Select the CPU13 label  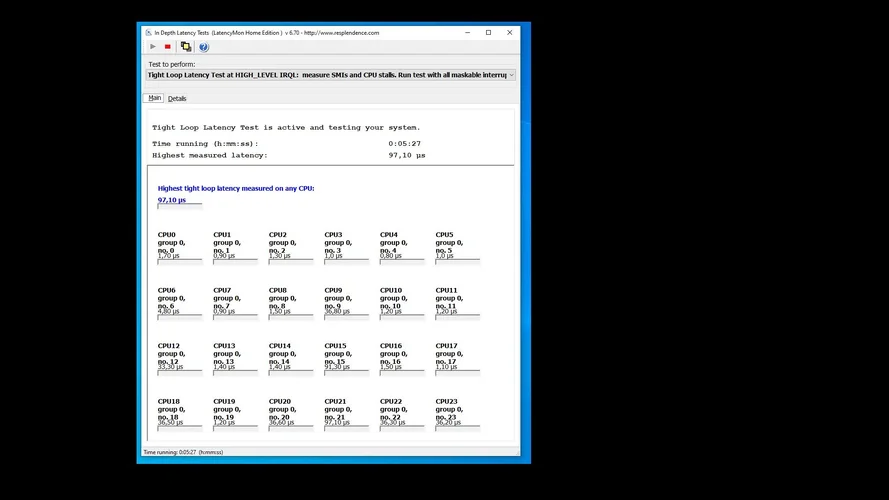pos(225,346)
